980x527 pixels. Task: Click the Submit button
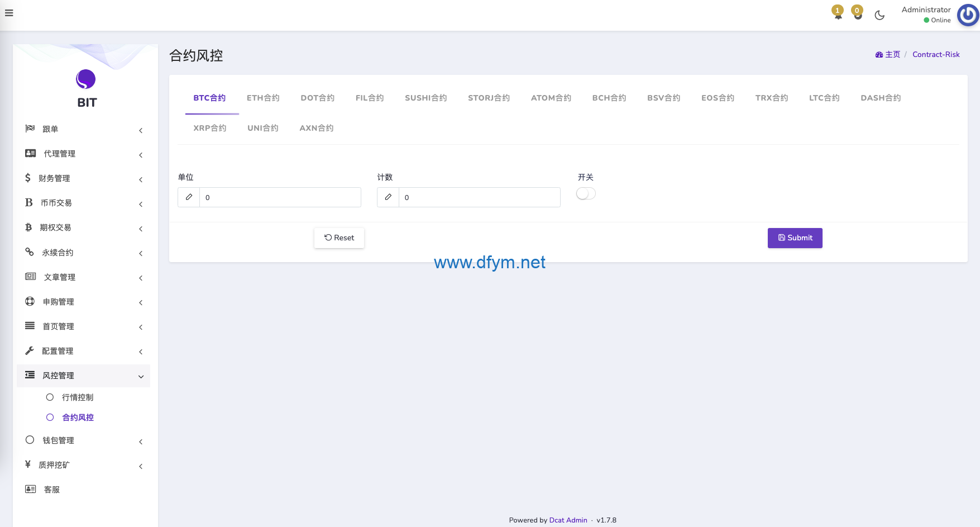pyautogui.click(x=795, y=238)
